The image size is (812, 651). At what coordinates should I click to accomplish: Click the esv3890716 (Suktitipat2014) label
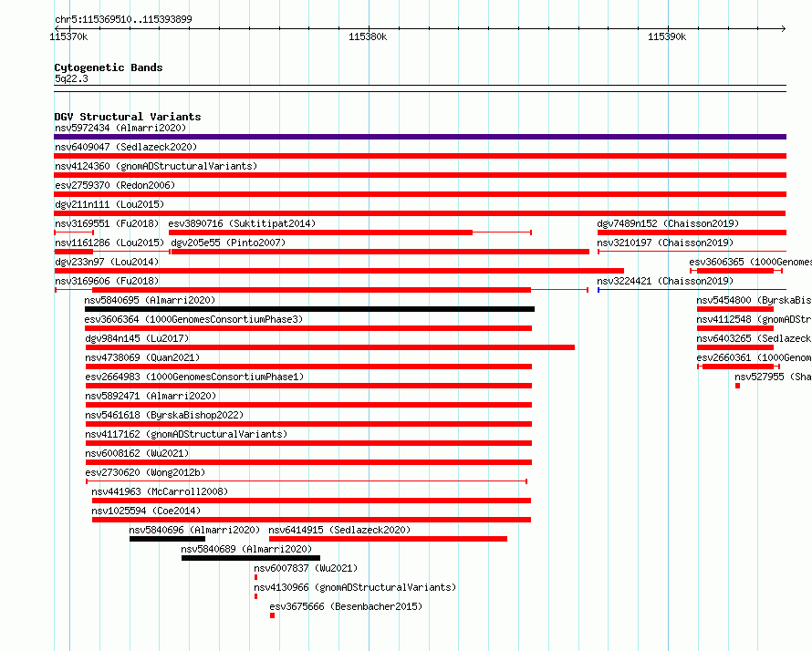(242, 223)
